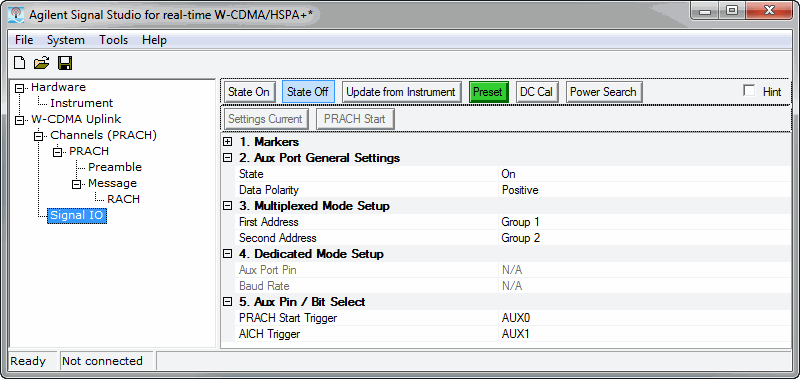Image resolution: width=800 pixels, height=379 pixels.
Task: Click the PRACH Start Trigger label
Action: [x=288, y=318]
